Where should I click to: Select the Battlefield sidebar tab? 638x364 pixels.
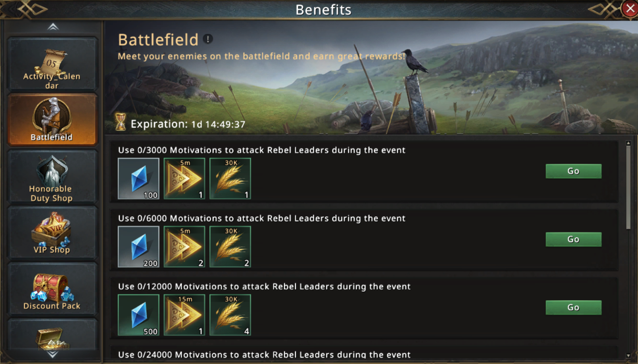click(52, 120)
